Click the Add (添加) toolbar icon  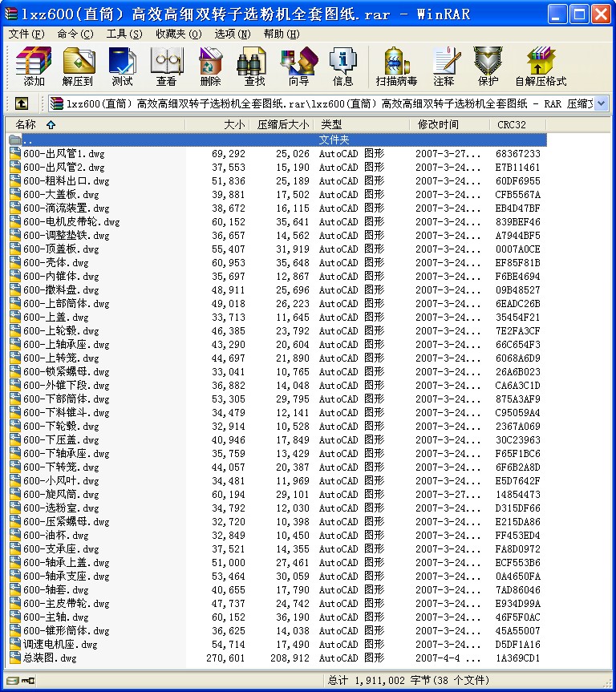click(x=34, y=67)
